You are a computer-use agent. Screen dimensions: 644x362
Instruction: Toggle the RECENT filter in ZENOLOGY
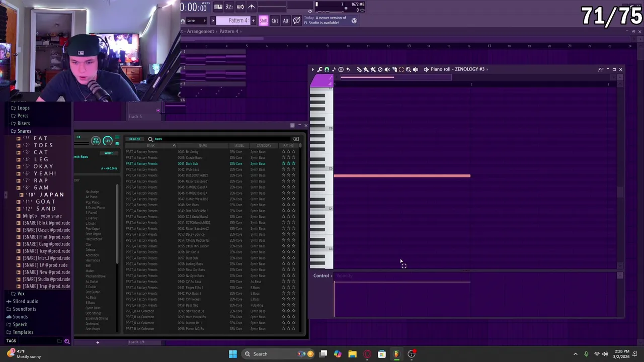[x=135, y=139]
